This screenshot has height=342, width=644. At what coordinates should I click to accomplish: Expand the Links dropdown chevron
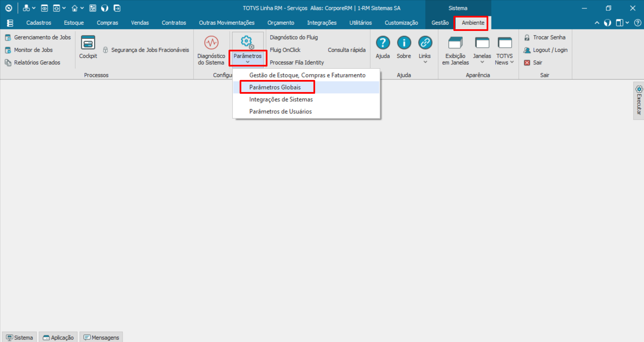click(x=425, y=62)
